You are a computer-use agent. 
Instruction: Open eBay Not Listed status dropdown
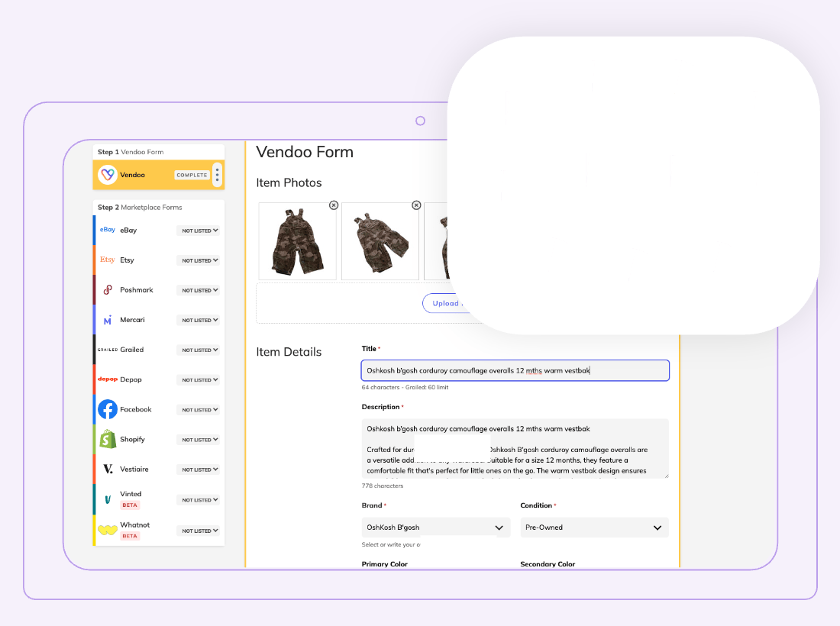point(199,231)
